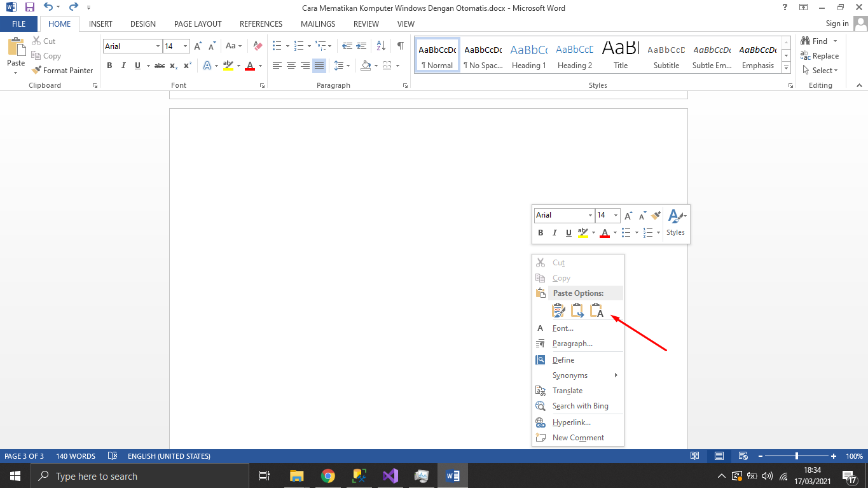The width and height of the screenshot is (868, 488).
Task: Choose Keep Source Formatting paste option
Action: (x=558, y=310)
